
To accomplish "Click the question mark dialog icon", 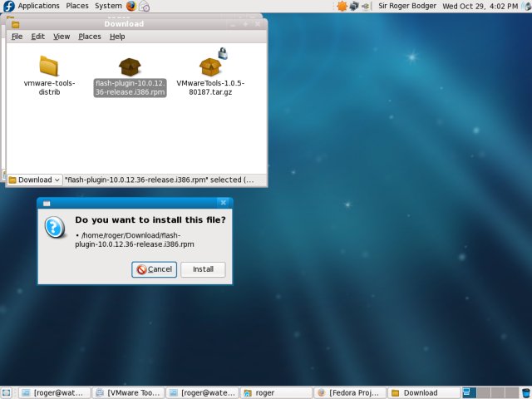I will click(55, 227).
